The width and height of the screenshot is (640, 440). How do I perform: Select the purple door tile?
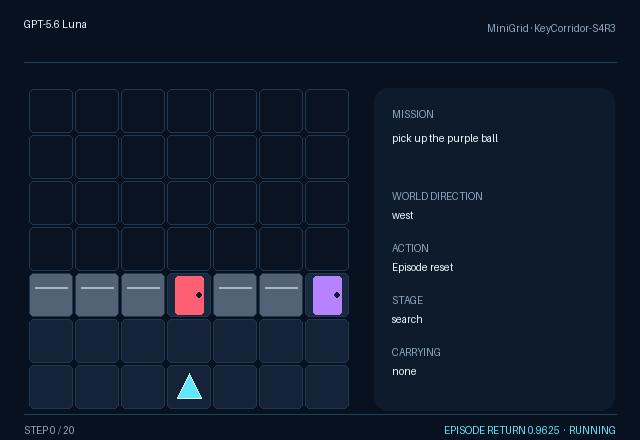(x=327, y=295)
